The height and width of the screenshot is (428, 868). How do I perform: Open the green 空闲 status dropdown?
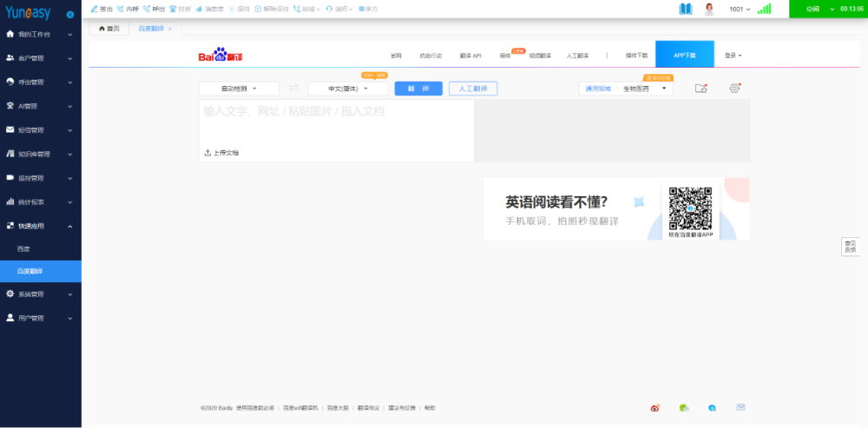tap(820, 9)
